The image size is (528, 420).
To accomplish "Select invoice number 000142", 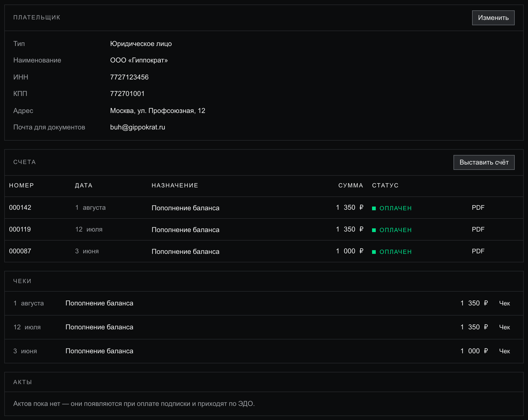I will click(20, 208).
